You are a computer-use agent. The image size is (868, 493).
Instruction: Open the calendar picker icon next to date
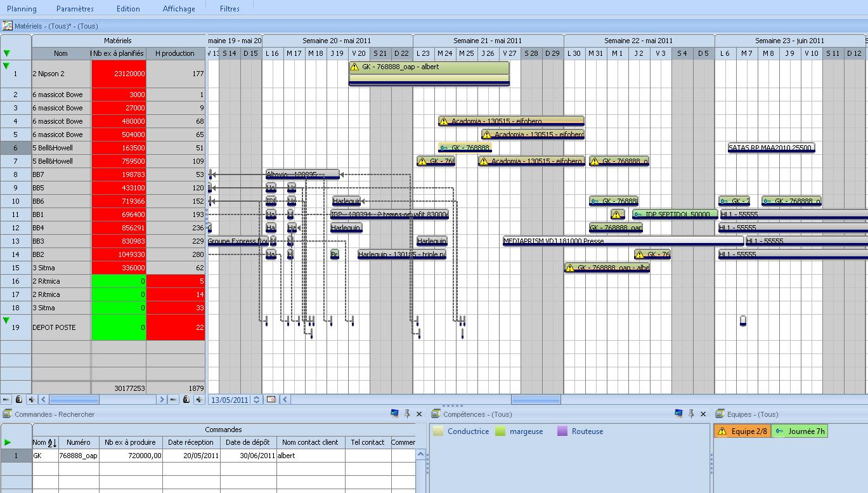(271, 400)
